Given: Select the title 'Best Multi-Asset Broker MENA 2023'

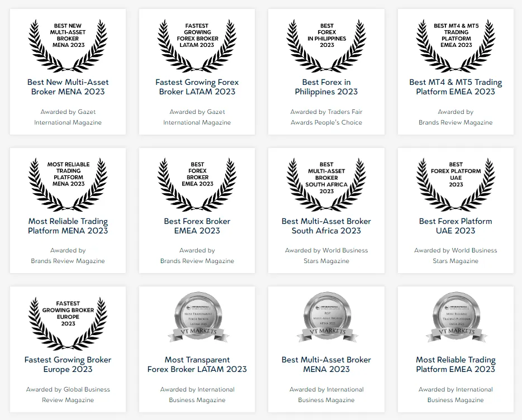Looking at the screenshot, I should tap(326, 364).
